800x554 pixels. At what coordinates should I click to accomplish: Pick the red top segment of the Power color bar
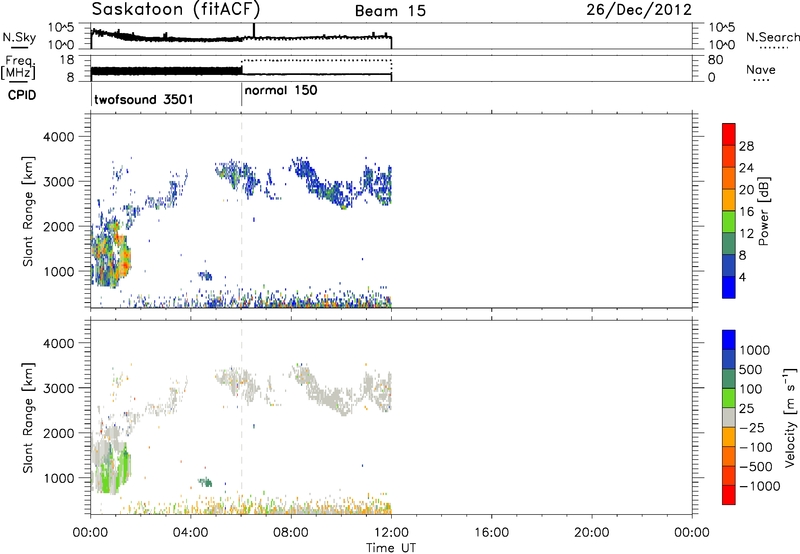729,134
